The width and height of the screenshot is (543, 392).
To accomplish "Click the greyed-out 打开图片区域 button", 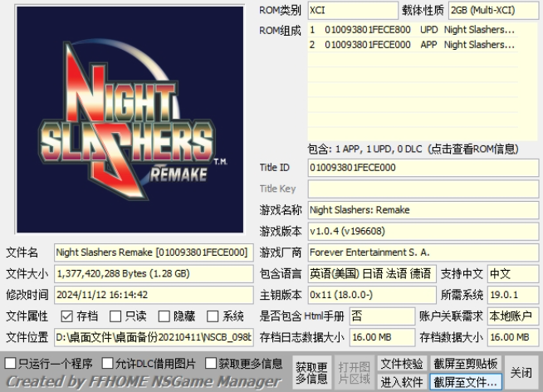I will click(354, 373).
